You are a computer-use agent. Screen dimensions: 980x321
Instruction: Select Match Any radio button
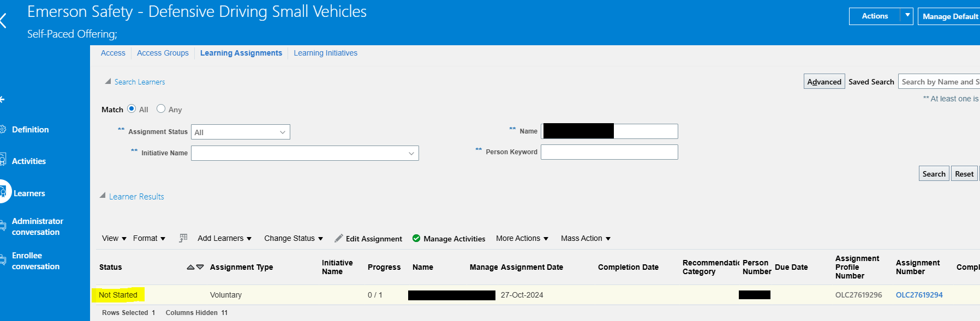point(161,108)
